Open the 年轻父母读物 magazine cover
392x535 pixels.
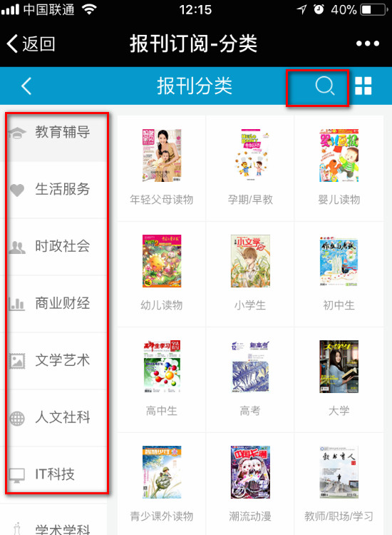[162, 156]
